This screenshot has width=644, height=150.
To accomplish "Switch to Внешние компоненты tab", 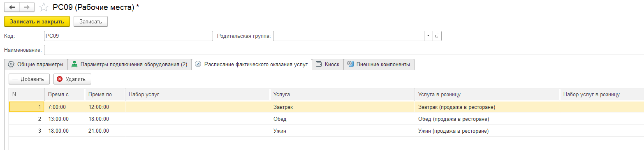I will pos(379,64).
